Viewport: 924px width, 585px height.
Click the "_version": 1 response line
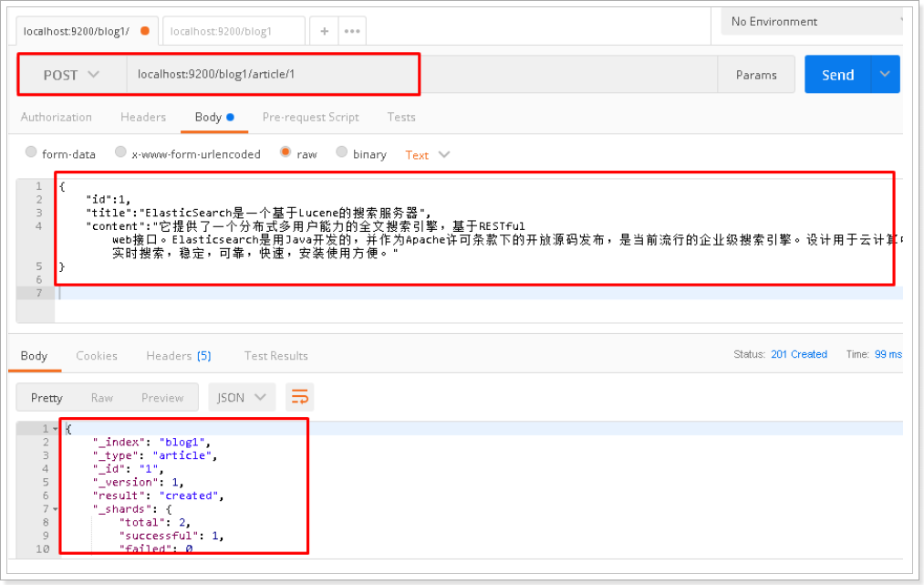coord(138,483)
